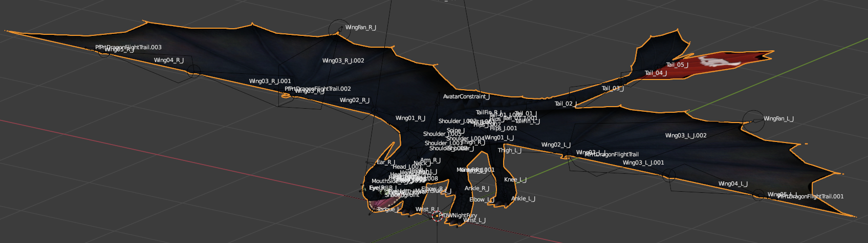Select the Wing03_L_J.002 bone label
This screenshot has width=868, height=243.
click(686, 136)
